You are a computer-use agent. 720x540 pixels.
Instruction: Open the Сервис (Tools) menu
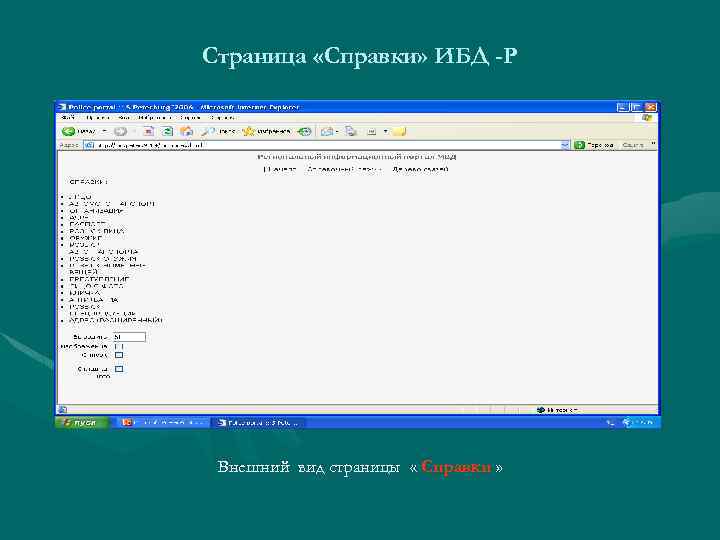(190, 118)
